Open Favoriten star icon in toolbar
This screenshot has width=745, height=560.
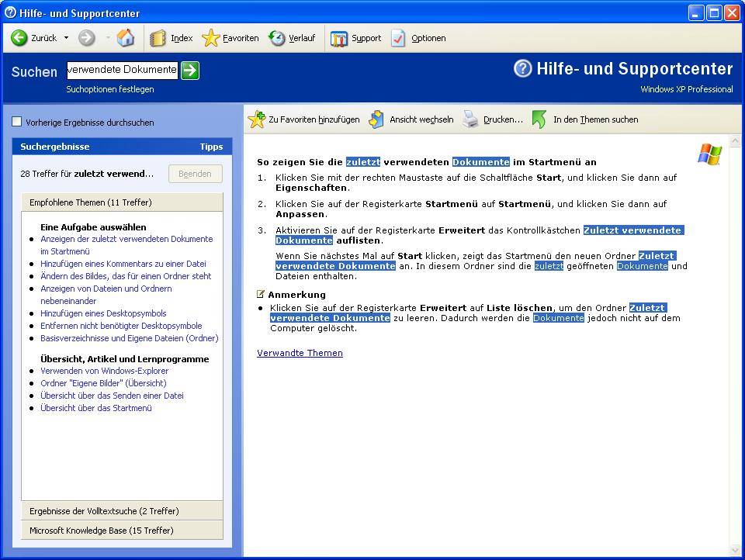click(x=210, y=38)
